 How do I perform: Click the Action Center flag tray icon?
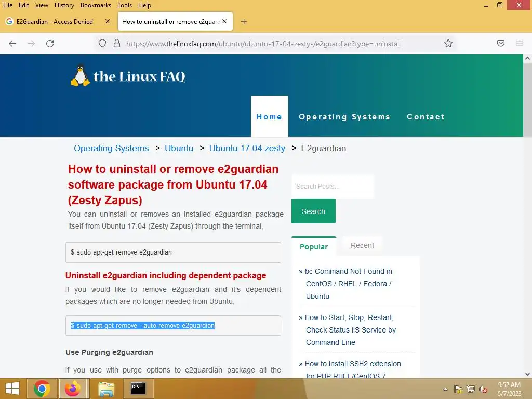[458, 389]
